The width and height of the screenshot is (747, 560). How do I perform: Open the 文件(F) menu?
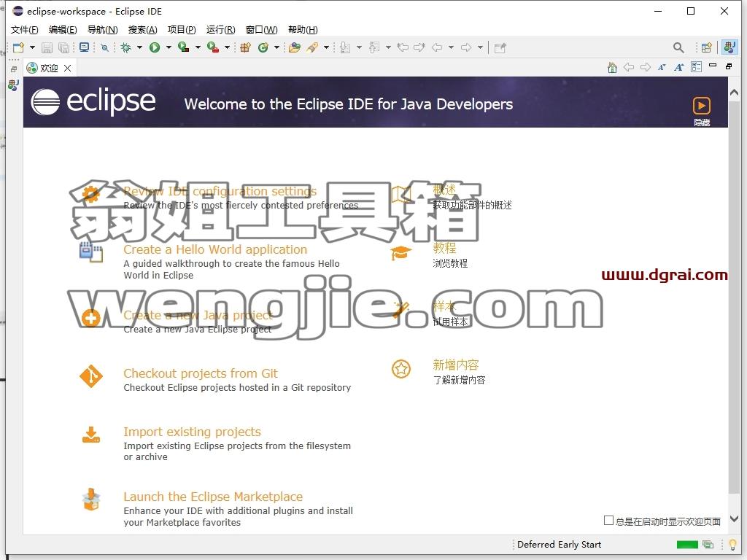(24, 29)
